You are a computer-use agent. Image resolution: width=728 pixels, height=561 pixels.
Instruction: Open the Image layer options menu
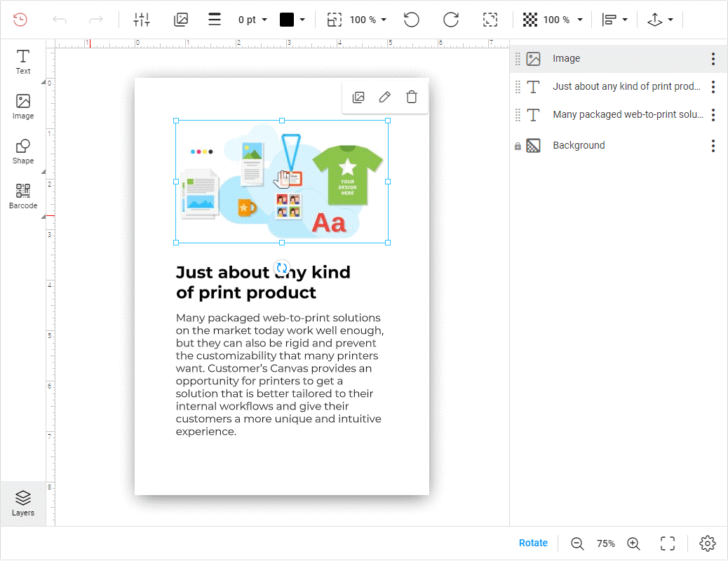713,58
